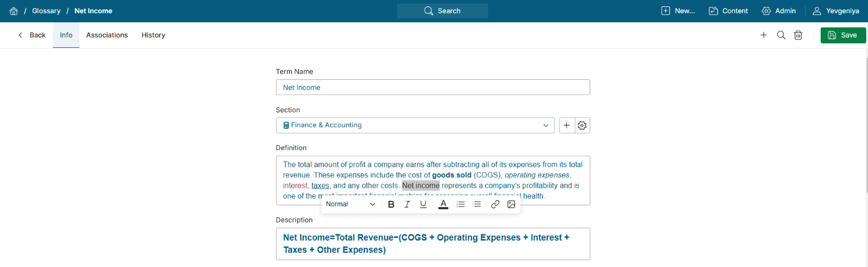Open the text color picker
868x267 pixels.
(443, 204)
